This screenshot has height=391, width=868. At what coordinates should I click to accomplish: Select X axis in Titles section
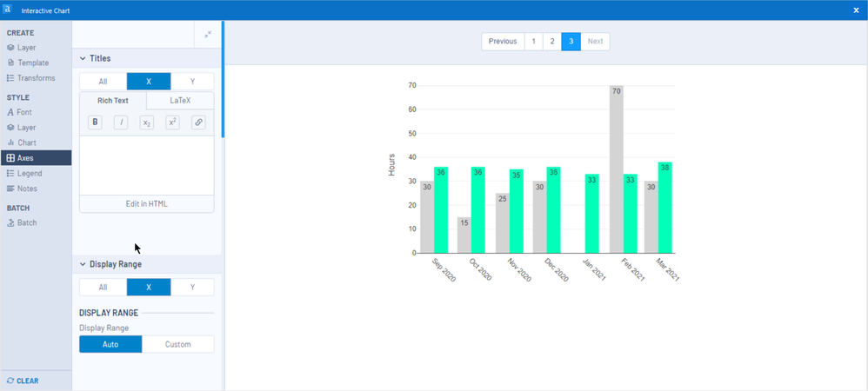149,82
